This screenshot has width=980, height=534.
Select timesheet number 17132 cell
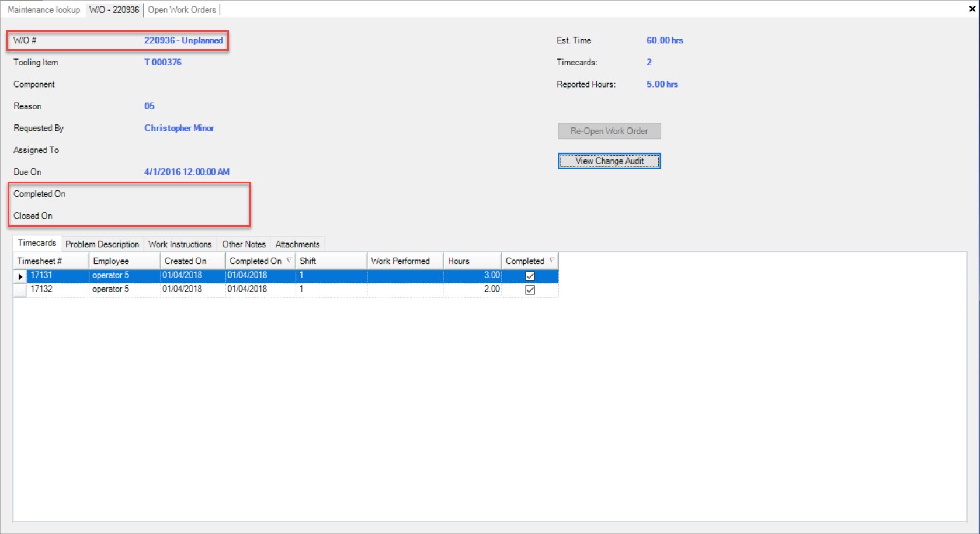pyautogui.click(x=58, y=289)
